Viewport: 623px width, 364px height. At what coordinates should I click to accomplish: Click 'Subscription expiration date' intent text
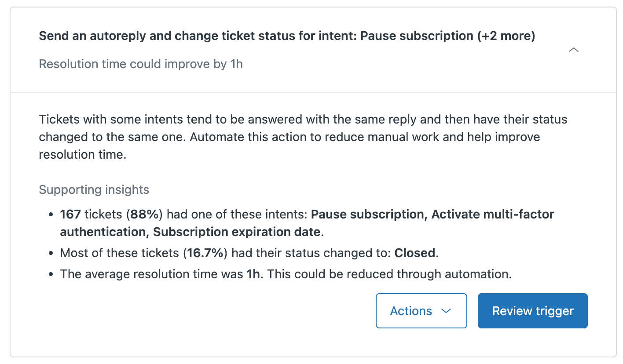point(237,232)
